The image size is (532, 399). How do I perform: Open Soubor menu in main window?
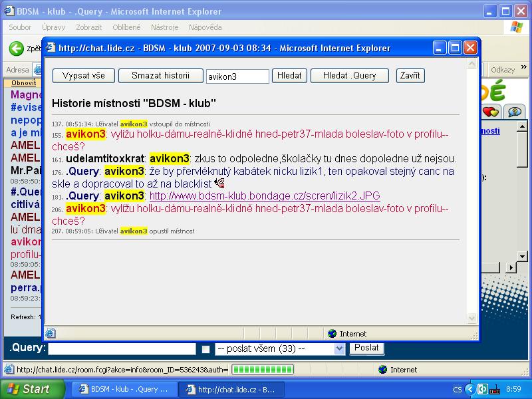pos(20,27)
